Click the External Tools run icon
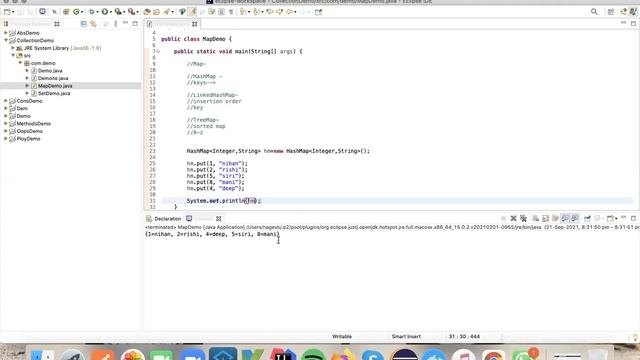The image size is (640, 360). coord(131,12)
